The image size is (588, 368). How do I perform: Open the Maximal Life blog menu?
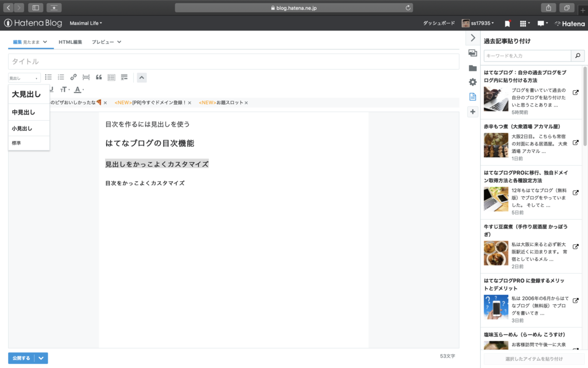point(86,23)
